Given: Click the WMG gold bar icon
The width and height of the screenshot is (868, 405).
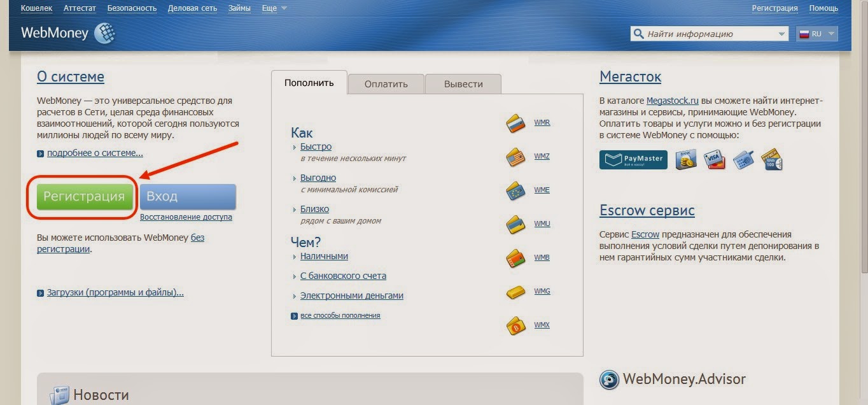Looking at the screenshot, I should [515, 292].
